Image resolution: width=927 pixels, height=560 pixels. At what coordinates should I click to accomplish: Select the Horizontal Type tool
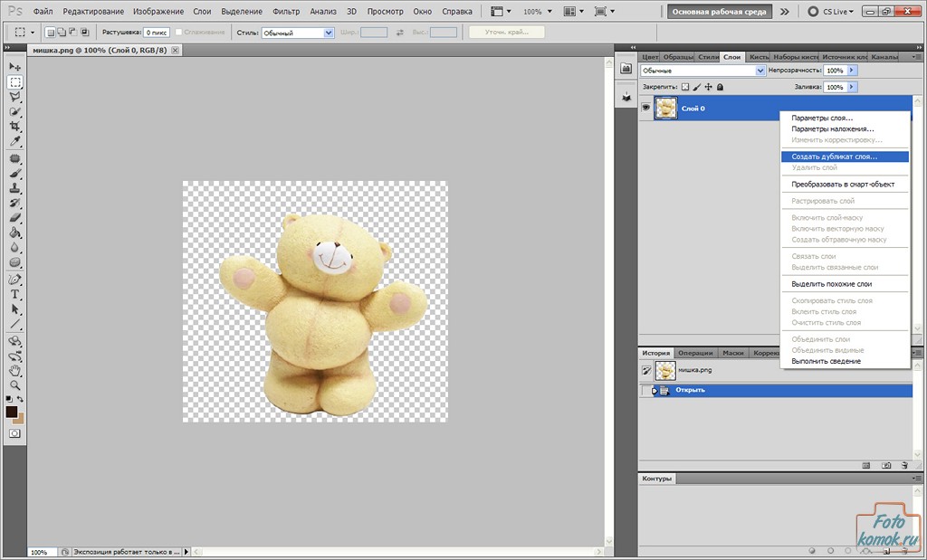(x=15, y=295)
